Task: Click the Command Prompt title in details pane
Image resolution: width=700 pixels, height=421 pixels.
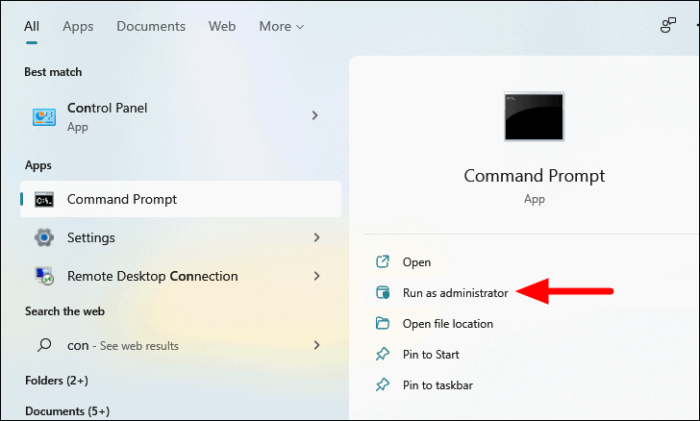Action: click(x=534, y=176)
